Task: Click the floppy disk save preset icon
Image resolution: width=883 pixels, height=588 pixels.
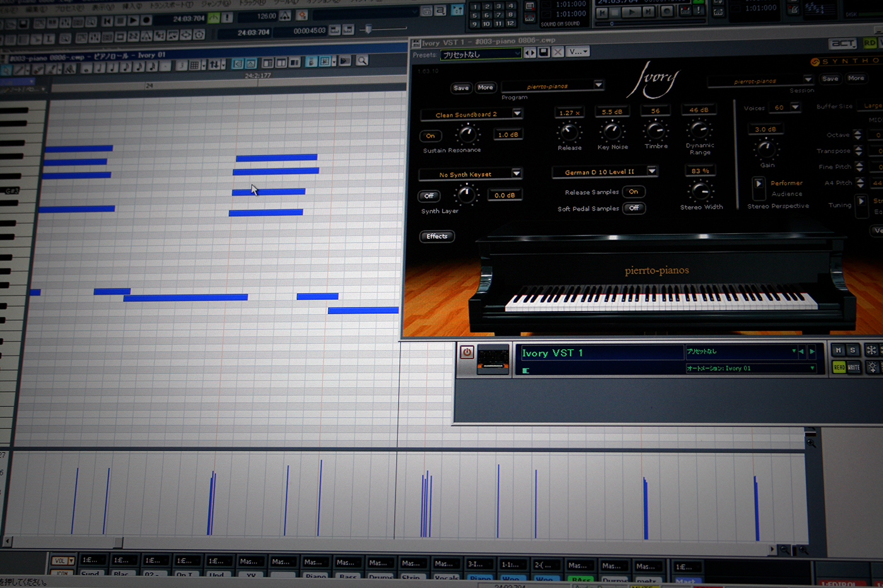Action: (544, 52)
